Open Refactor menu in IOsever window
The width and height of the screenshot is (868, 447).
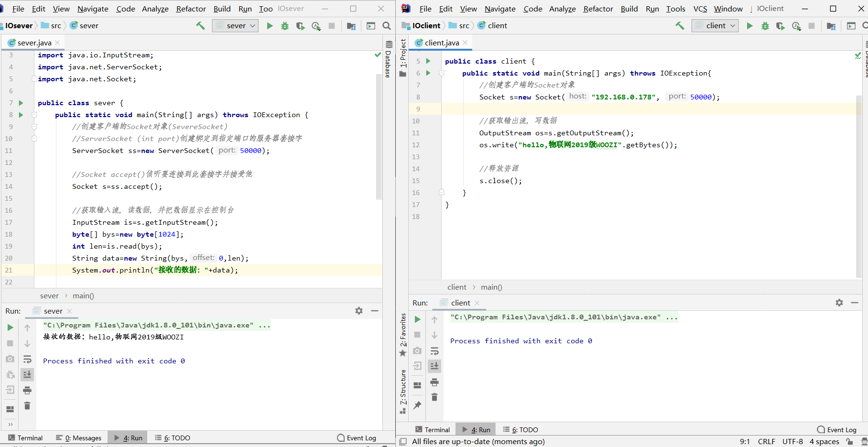191,9
